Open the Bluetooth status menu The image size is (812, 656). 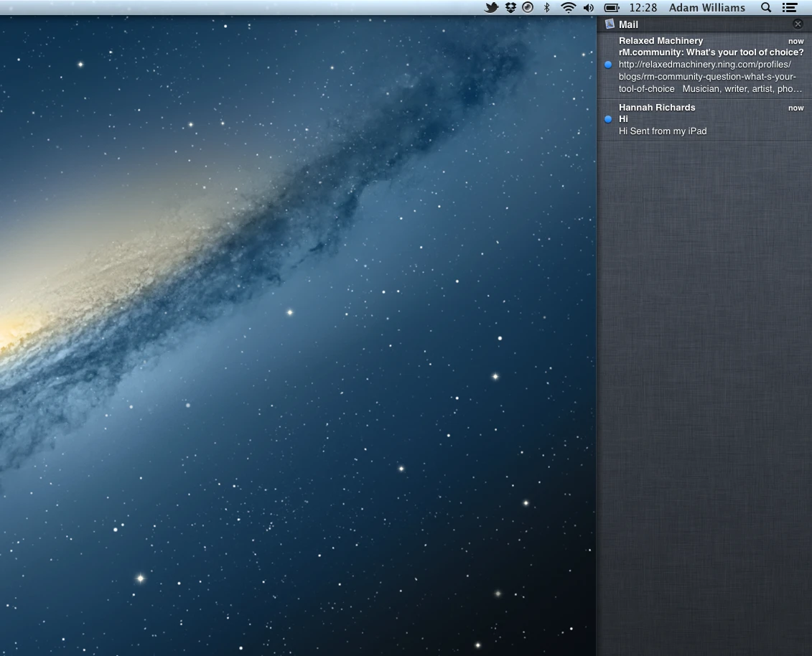pos(546,8)
